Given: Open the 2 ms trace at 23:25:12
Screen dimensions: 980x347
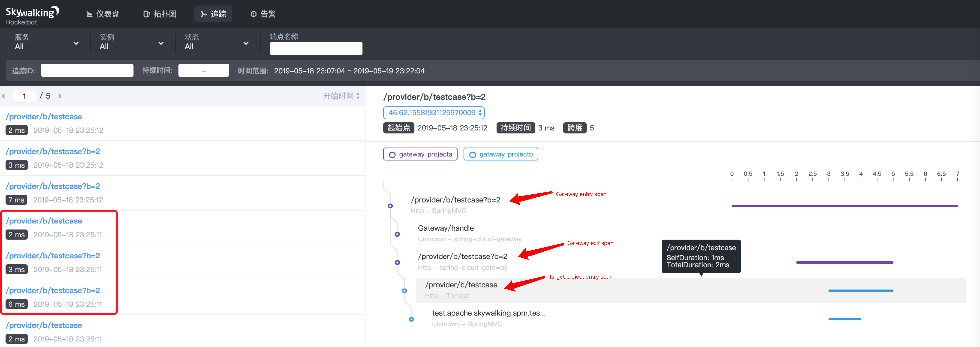Looking at the screenshot, I should (183, 124).
